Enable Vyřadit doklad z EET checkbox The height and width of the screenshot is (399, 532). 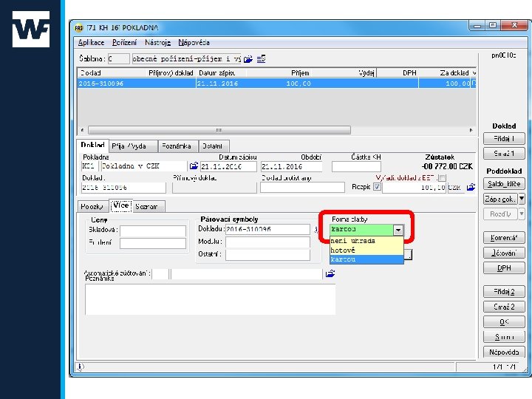click(x=442, y=177)
